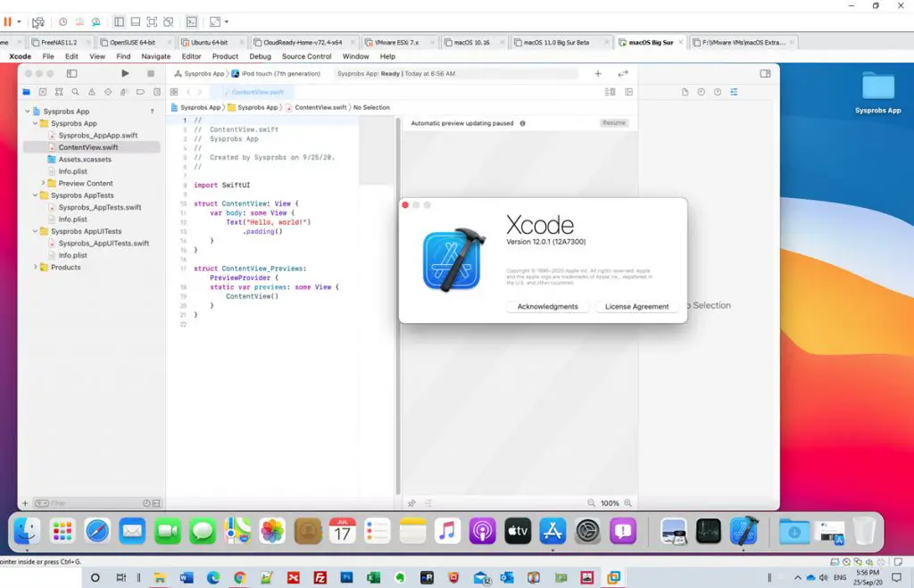Open the Xcode library with plus button
Screen dimensions: 914x588
pyautogui.click(x=597, y=73)
